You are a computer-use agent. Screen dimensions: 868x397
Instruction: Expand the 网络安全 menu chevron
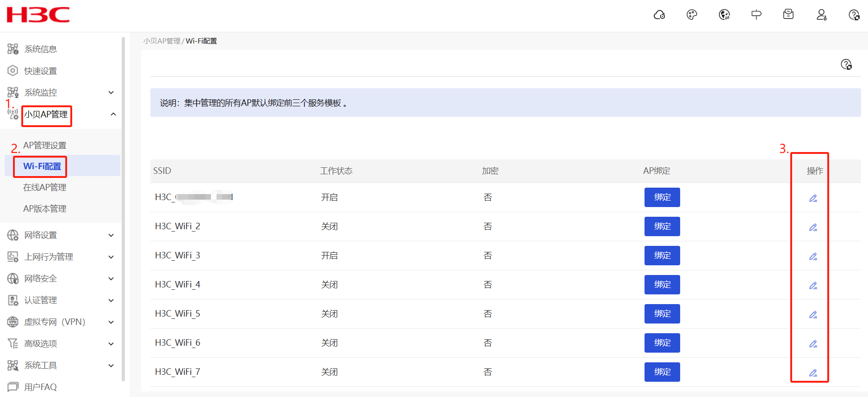pyautogui.click(x=111, y=279)
